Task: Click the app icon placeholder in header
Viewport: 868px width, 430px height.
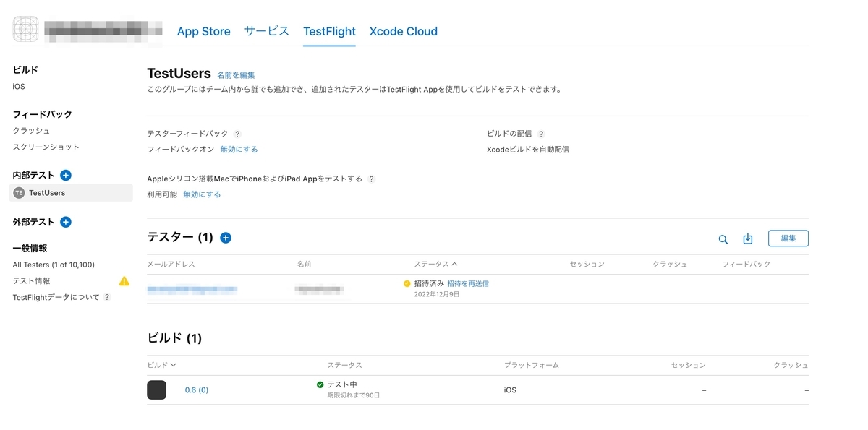Action: point(26,30)
